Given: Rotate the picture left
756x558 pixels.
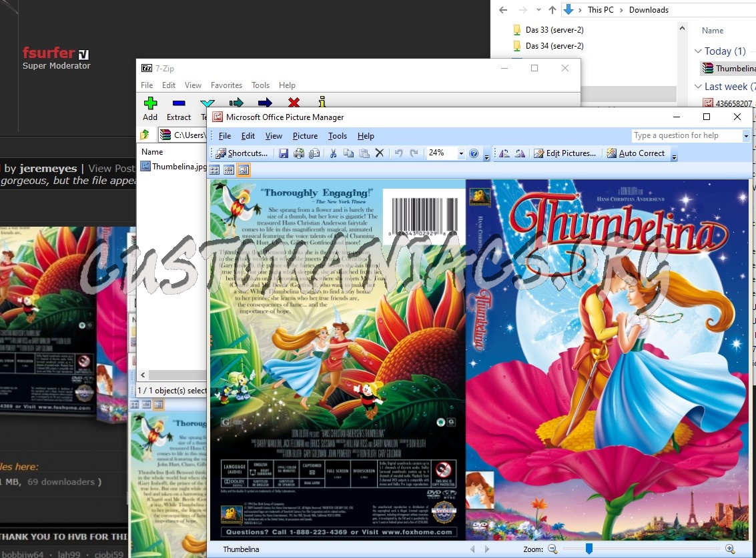Looking at the screenshot, I should point(504,153).
